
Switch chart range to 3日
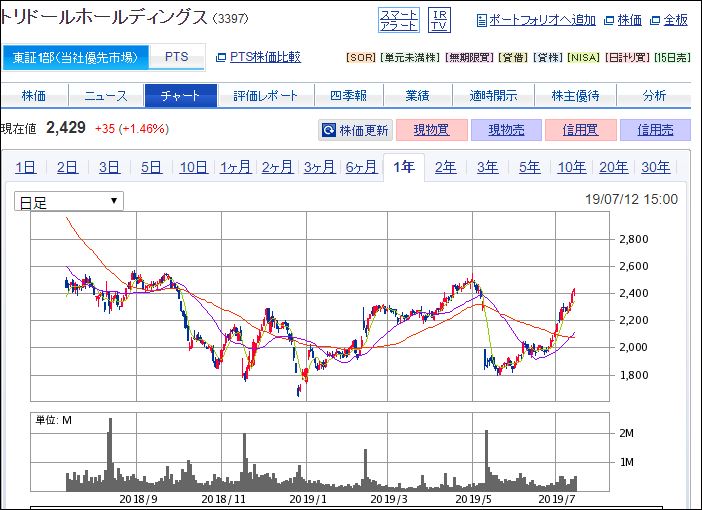[x=110, y=167]
